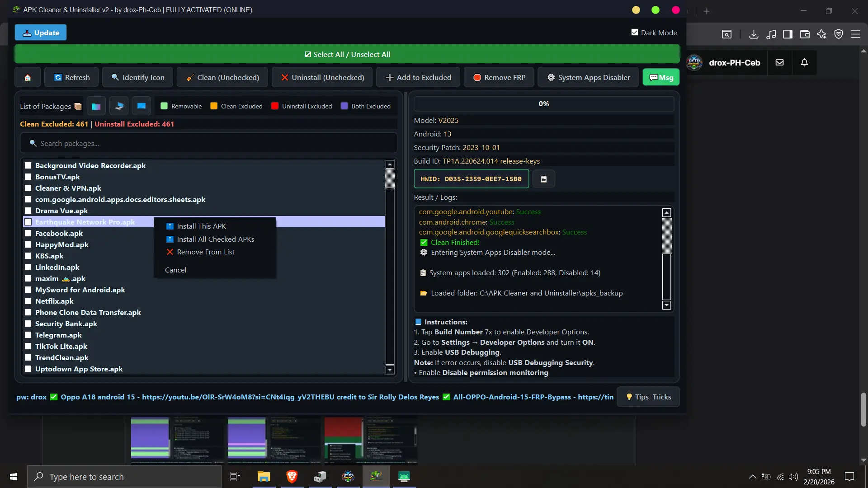Click the green Msg button
Image resolution: width=868 pixels, height=488 pixels.
[661, 77]
